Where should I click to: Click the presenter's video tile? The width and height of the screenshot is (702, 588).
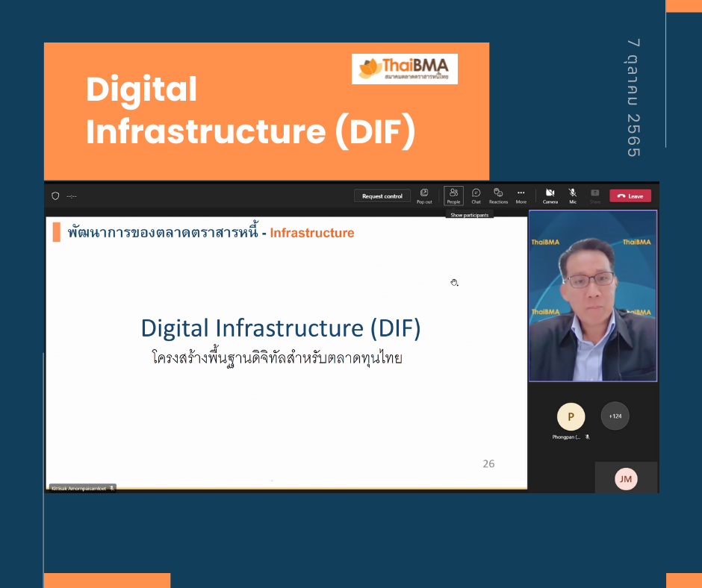[x=592, y=295]
